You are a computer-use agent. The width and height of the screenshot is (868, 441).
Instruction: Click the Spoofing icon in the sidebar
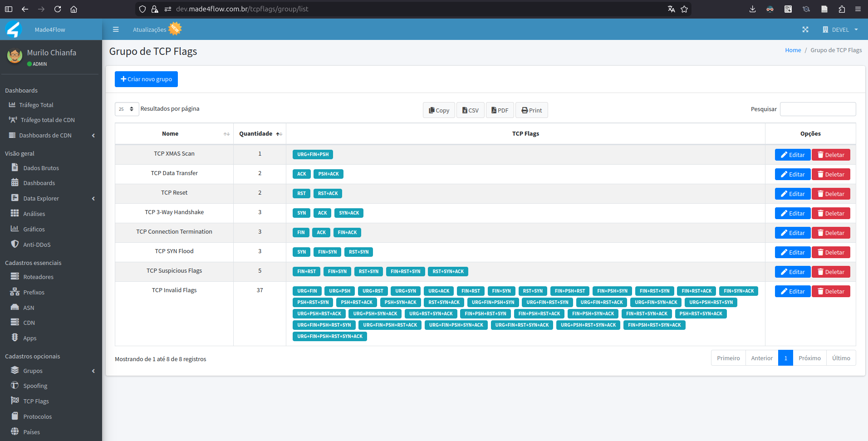[15, 385]
